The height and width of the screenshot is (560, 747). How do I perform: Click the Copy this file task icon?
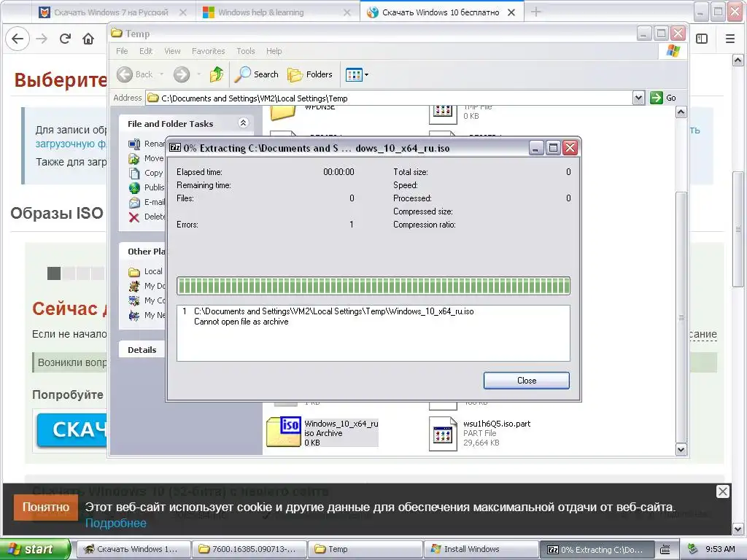[134, 173]
